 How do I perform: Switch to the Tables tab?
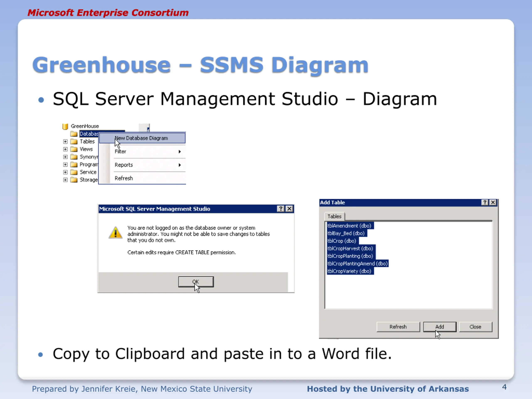[334, 216]
